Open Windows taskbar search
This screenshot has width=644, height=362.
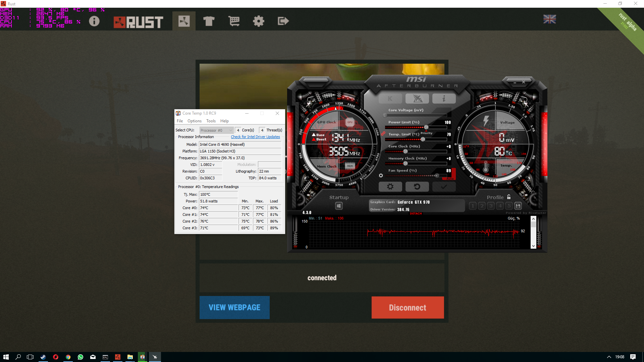pyautogui.click(x=18, y=357)
